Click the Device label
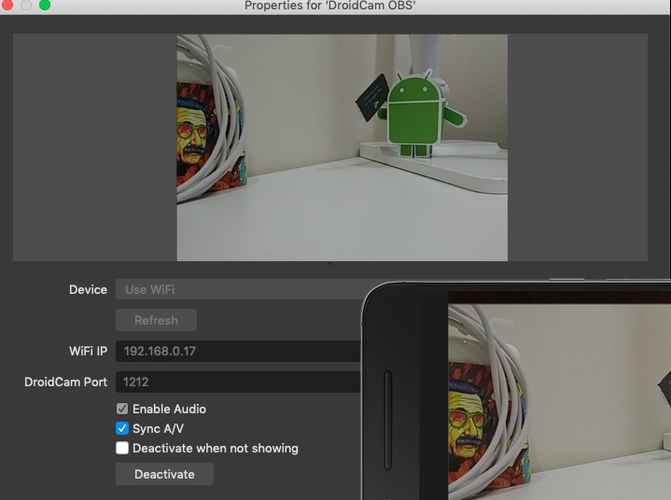Viewport: 671px width, 500px height. (88, 290)
